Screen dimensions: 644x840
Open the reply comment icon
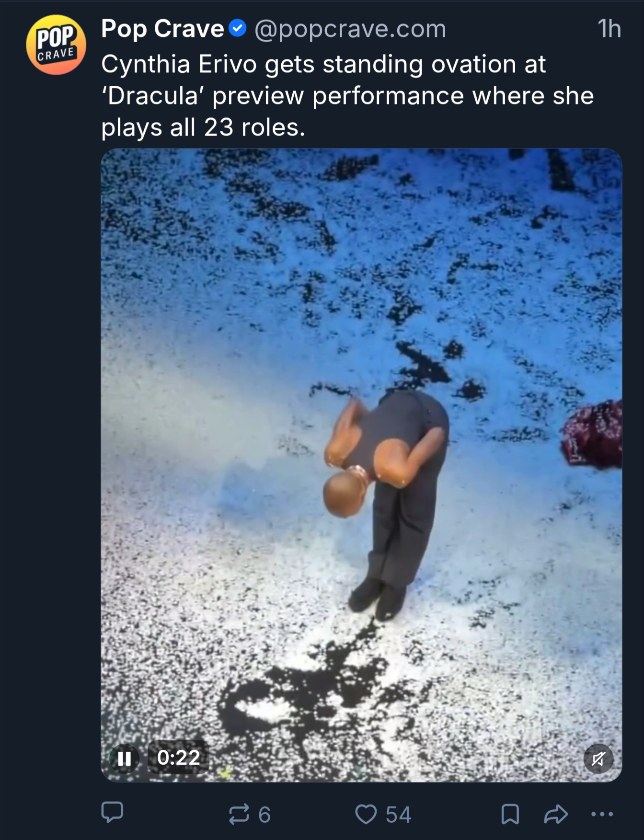tap(112, 813)
